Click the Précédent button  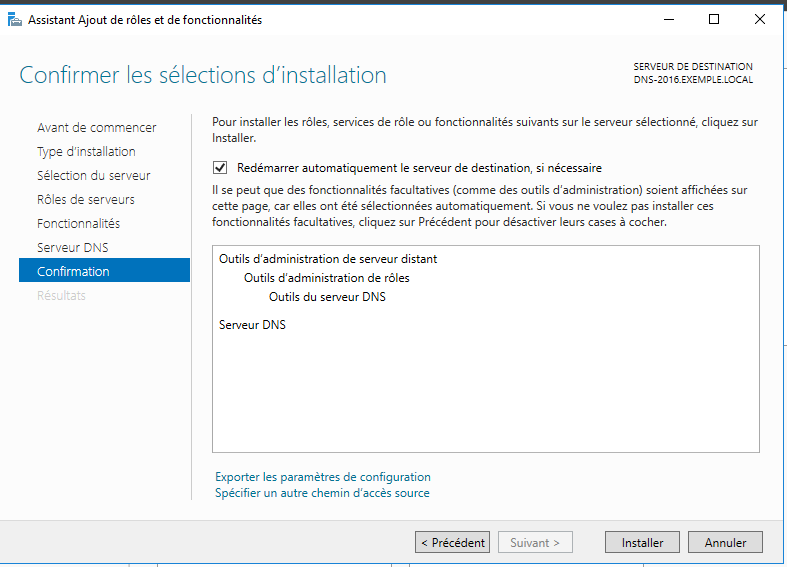452,542
